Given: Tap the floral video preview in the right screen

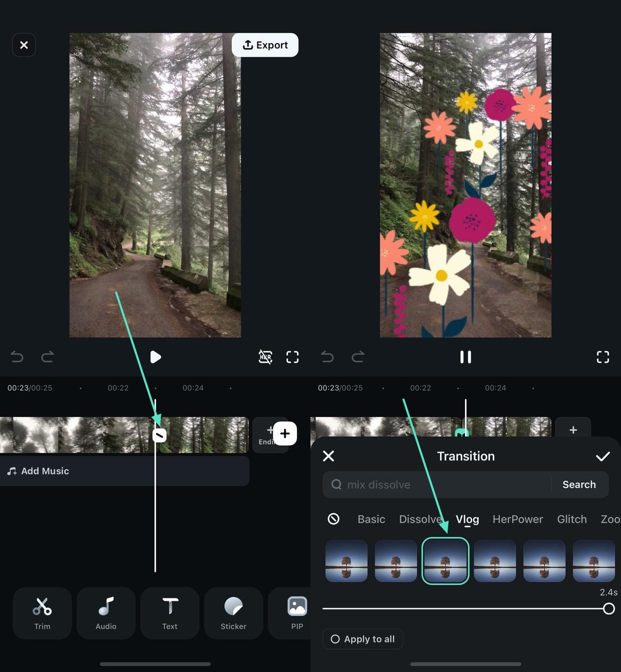Looking at the screenshot, I should (465, 185).
